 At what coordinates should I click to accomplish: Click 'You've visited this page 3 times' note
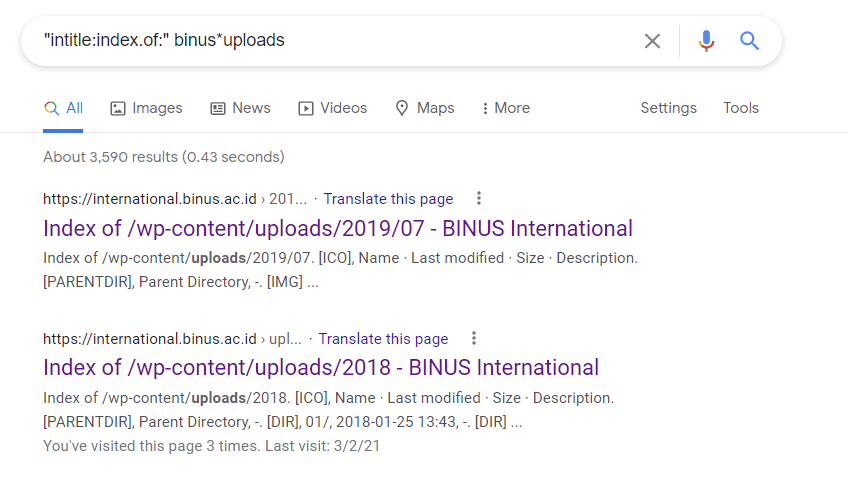coord(211,446)
